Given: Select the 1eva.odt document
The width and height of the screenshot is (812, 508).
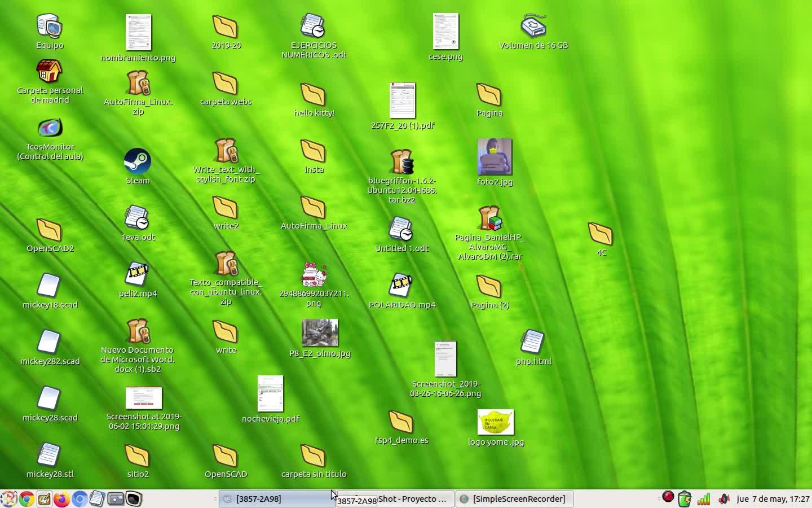Looking at the screenshot, I should point(138,218).
